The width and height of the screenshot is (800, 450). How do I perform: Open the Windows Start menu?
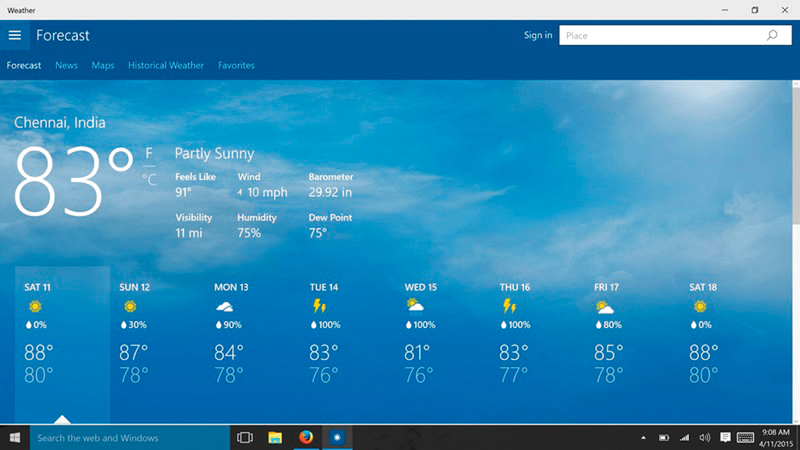coord(15,438)
